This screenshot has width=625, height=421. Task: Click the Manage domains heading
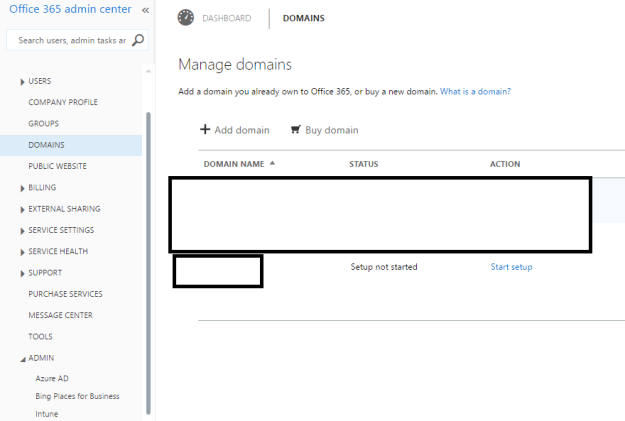[235, 65]
